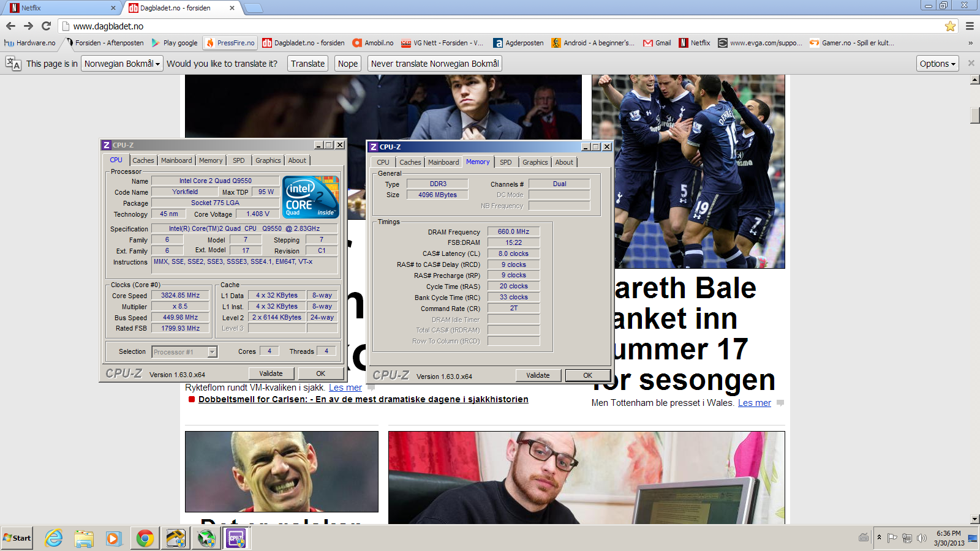Click the browser forward arrow

pyautogui.click(x=28, y=26)
